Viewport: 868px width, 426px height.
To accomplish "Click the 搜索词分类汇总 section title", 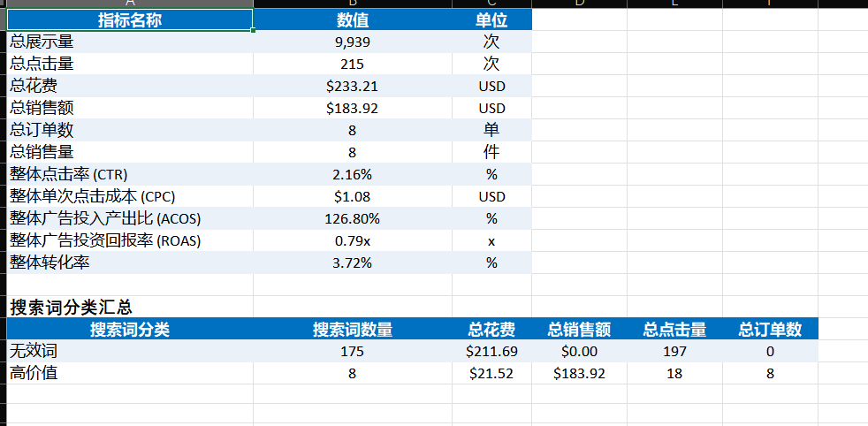I will click(71, 307).
